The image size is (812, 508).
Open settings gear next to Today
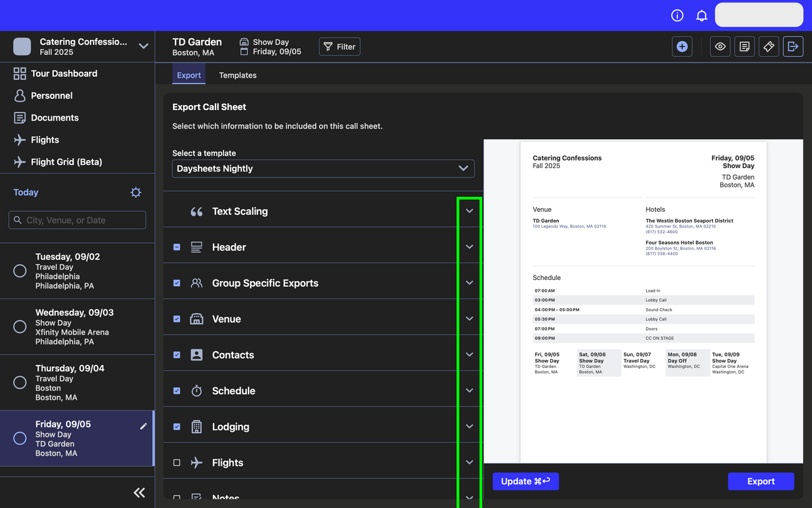coord(136,192)
